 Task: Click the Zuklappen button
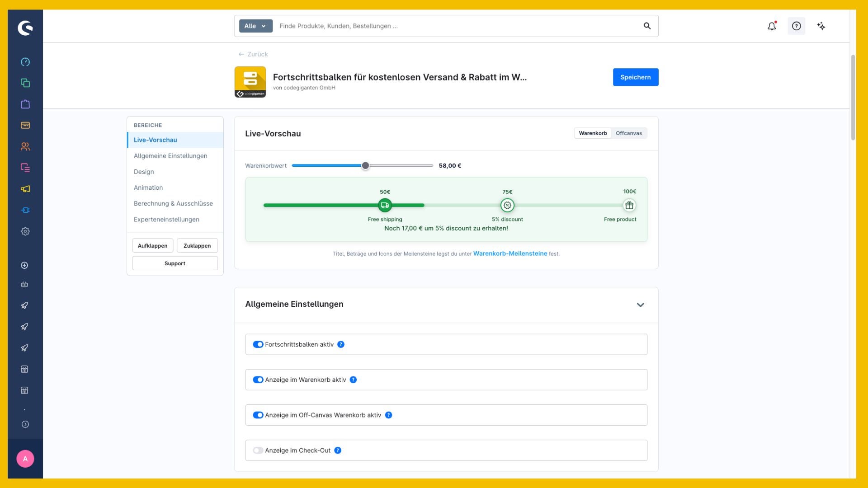(197, 245)
